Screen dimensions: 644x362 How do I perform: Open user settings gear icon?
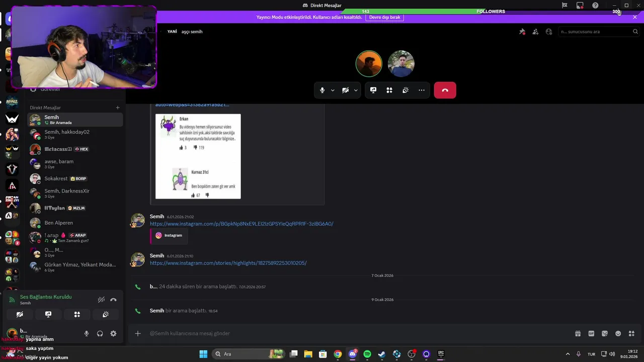pos(113,333)
